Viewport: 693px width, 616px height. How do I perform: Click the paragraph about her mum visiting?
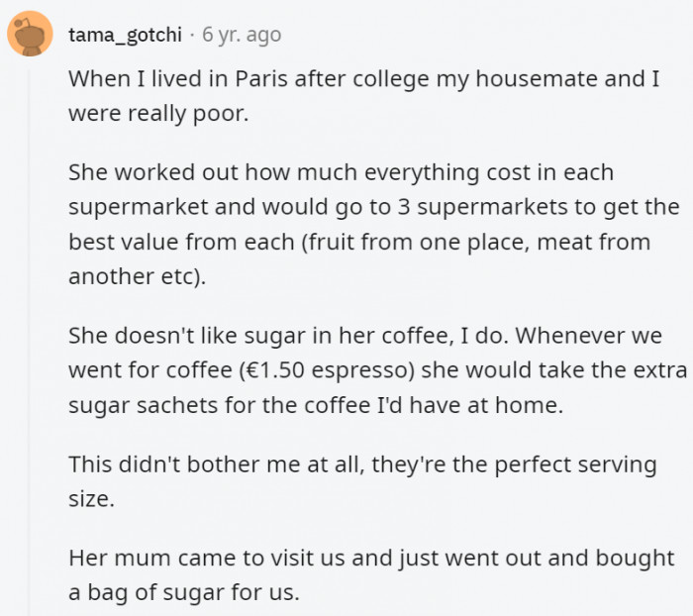[x=371, y=574]
